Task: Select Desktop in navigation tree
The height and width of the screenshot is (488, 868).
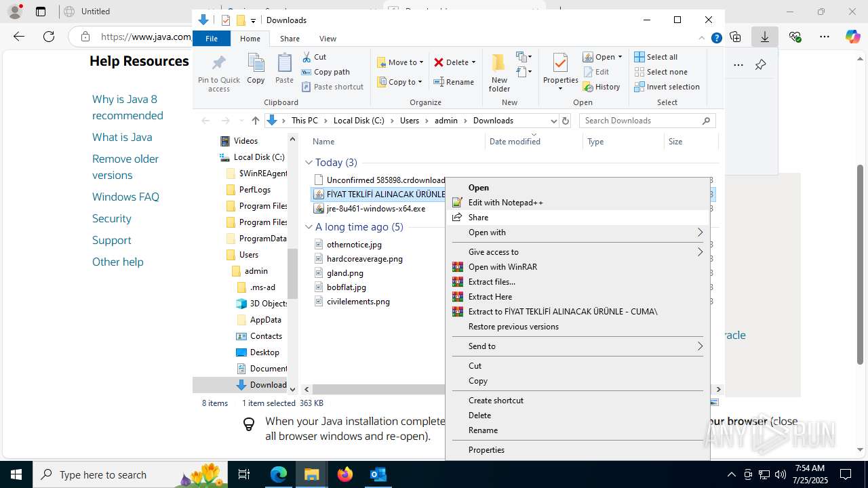Action: pyautogui.click(x=264, y=352)
